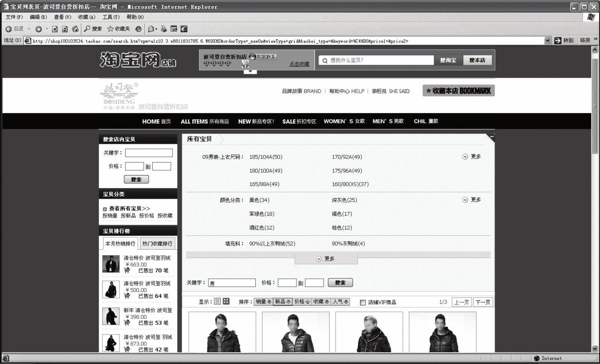
Task: Open 品牌故事 BRAND link
Action: point(301,91)
